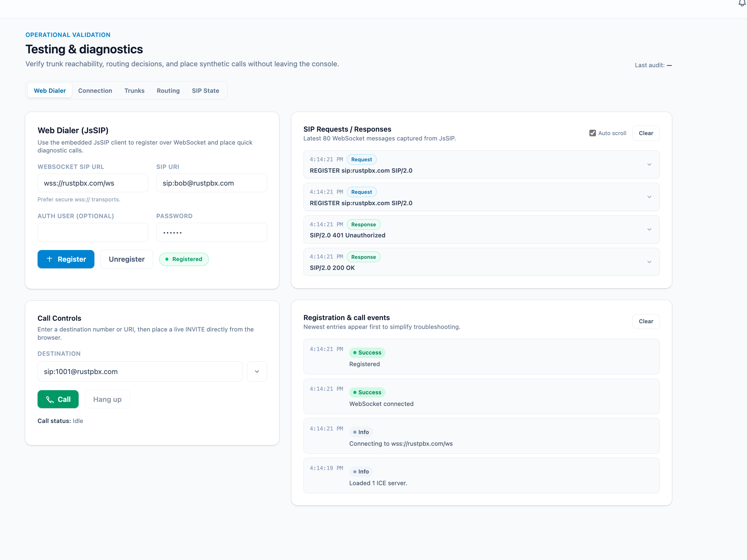Click Clear in Registration & call events panel
Screen dimensions: 747x560
646,321
